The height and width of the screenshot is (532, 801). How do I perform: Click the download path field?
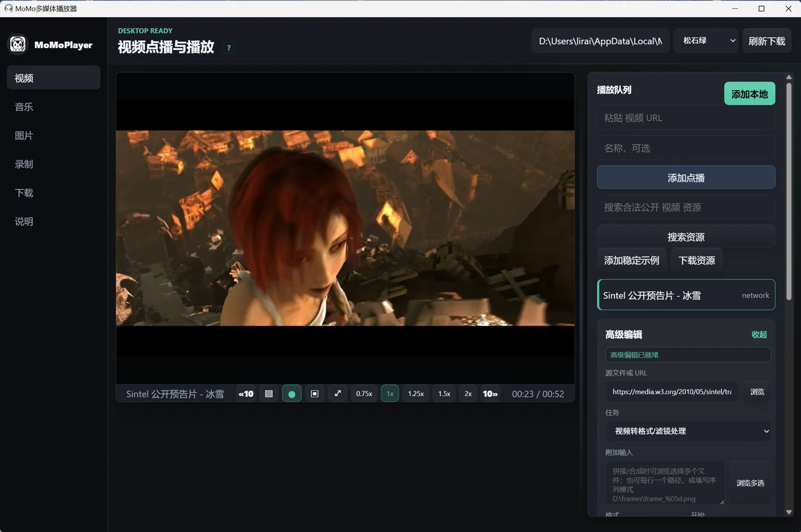(601, 41)
